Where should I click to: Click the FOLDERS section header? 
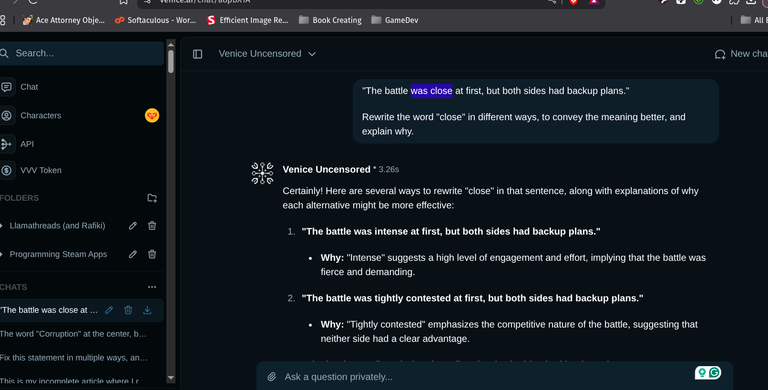[20, 198]
